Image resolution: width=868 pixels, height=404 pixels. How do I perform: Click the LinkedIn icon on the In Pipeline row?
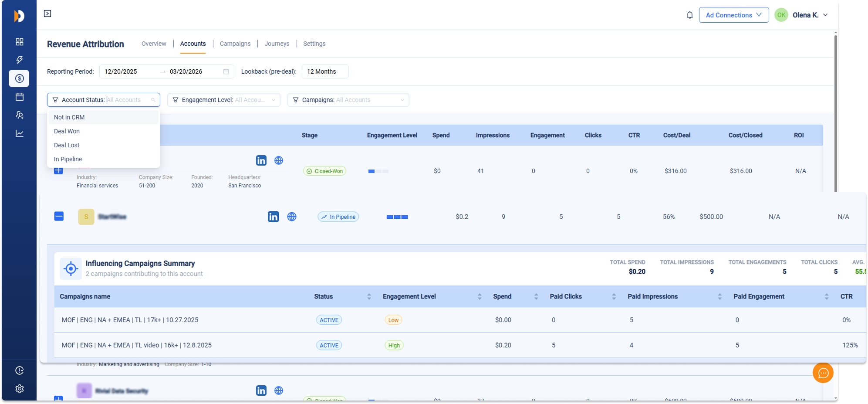pos(273,217)
